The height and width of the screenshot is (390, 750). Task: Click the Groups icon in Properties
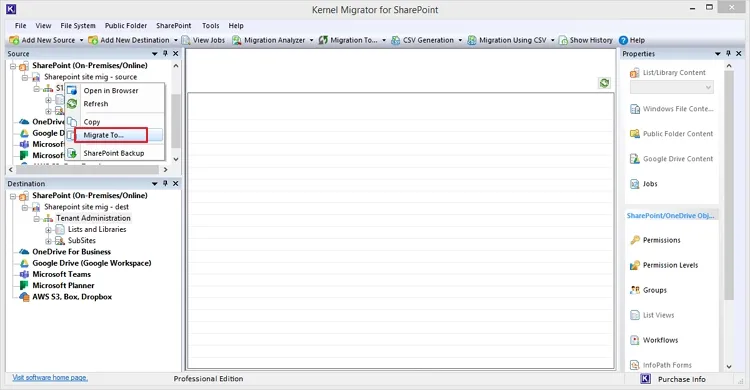635,290
